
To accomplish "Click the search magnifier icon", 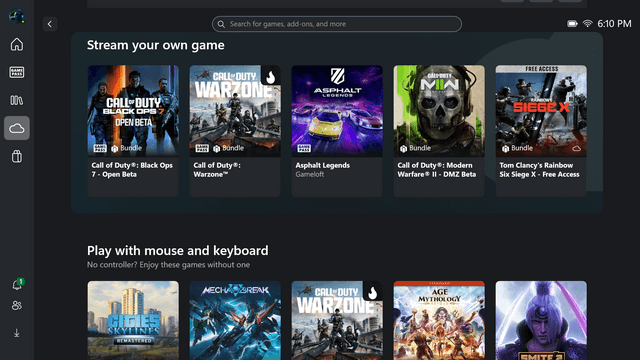I will (x=221, y=24).
